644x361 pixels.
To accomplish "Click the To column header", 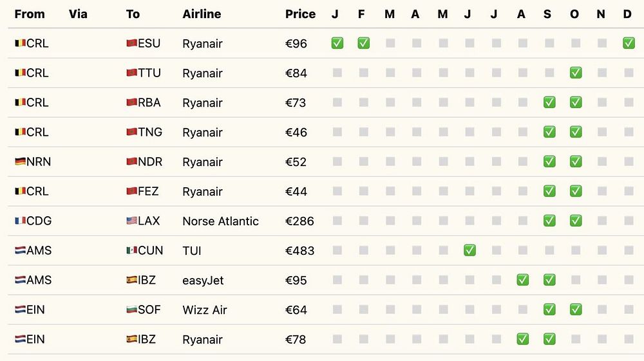I will point(133,14).
